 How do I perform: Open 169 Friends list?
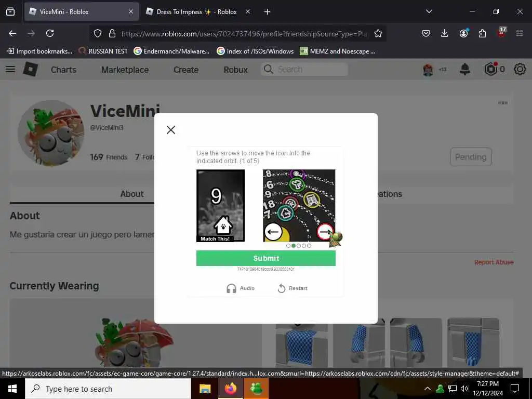109,157
